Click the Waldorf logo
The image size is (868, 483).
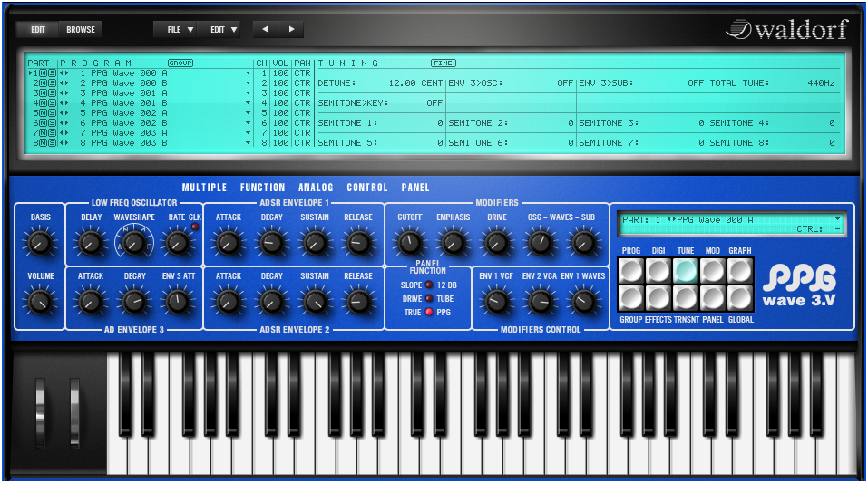(786, 29)
